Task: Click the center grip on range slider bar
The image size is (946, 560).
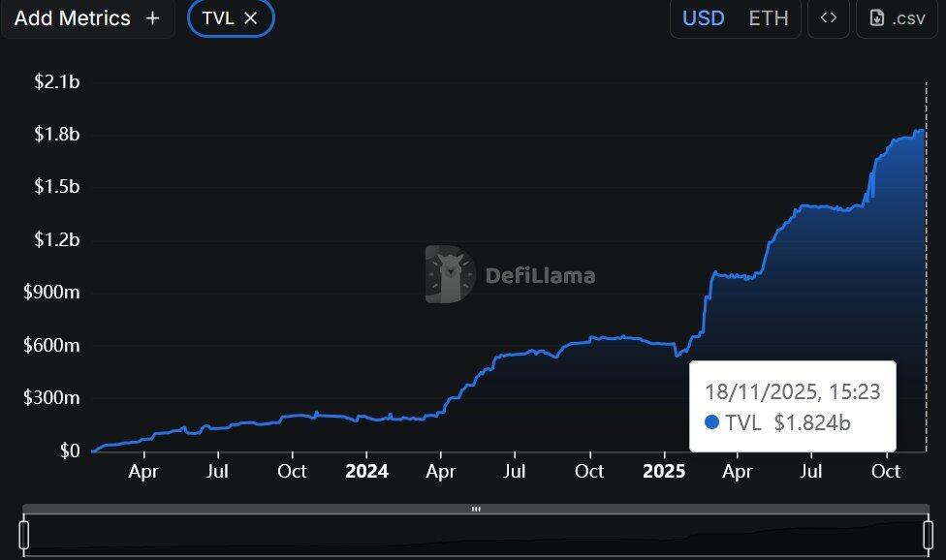Action: click(476, 509)
